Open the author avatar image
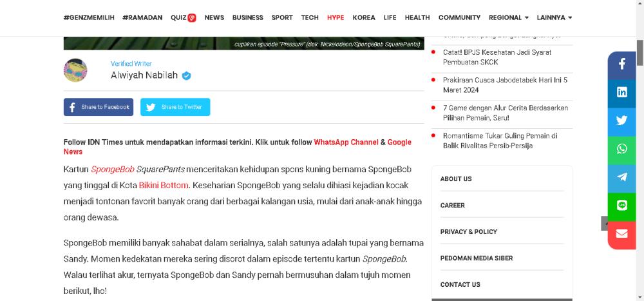Screen dimensions: 644x301 75,70
